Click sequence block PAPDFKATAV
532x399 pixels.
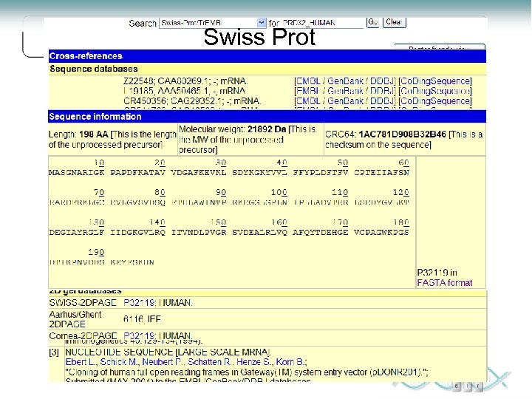pos(137,172)
